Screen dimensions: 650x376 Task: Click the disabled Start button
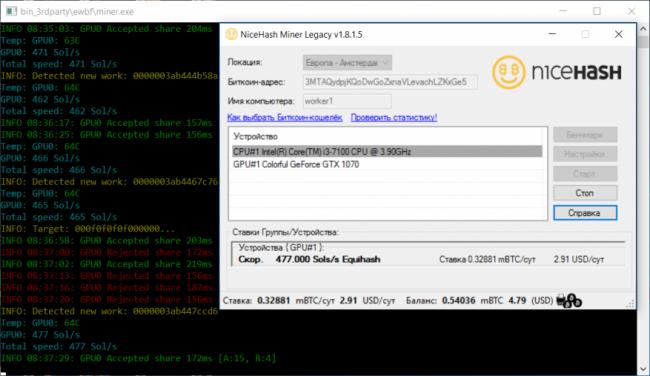coord(585,174)
